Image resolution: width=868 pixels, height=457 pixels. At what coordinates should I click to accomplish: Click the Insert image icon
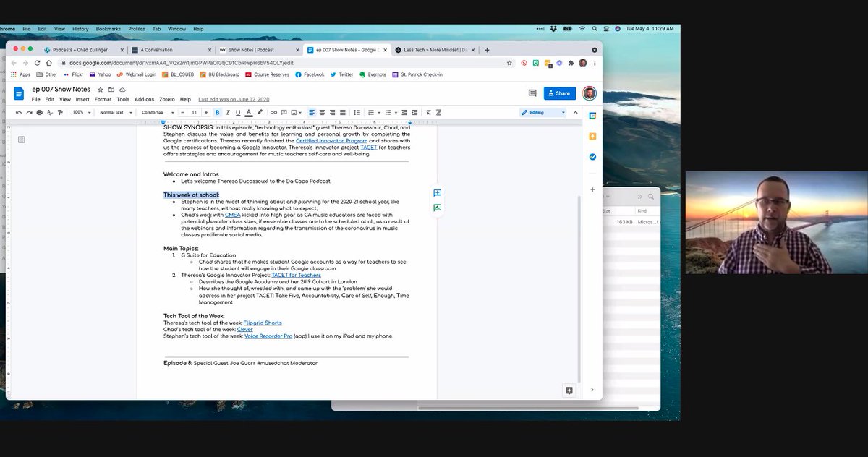click(x=294, y=113)
